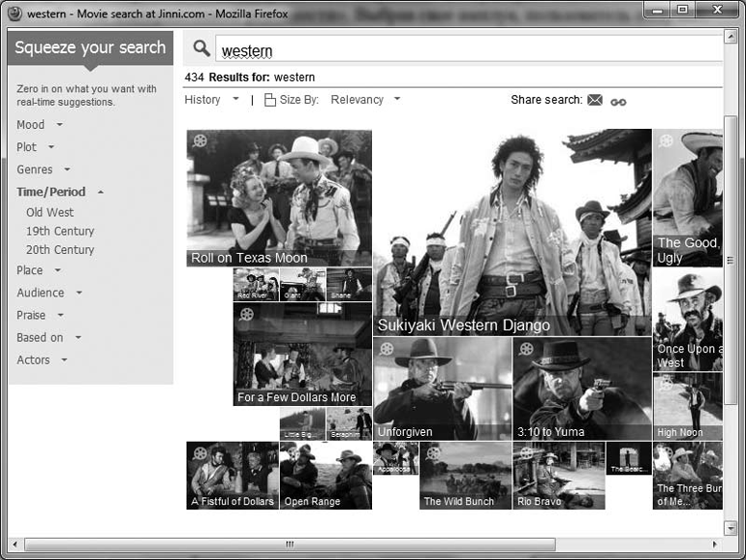Viewport: 746px width, 560px height.
Task: Select the Old West period filter
Action: [49, 212]
